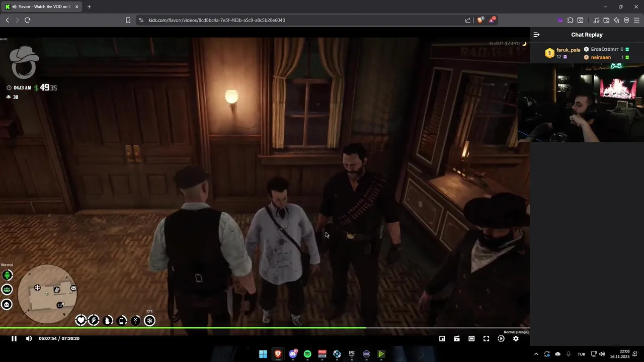This screenshot has width=644, height=362.
Task: Bookmark this page
Action: click(128, 20)
